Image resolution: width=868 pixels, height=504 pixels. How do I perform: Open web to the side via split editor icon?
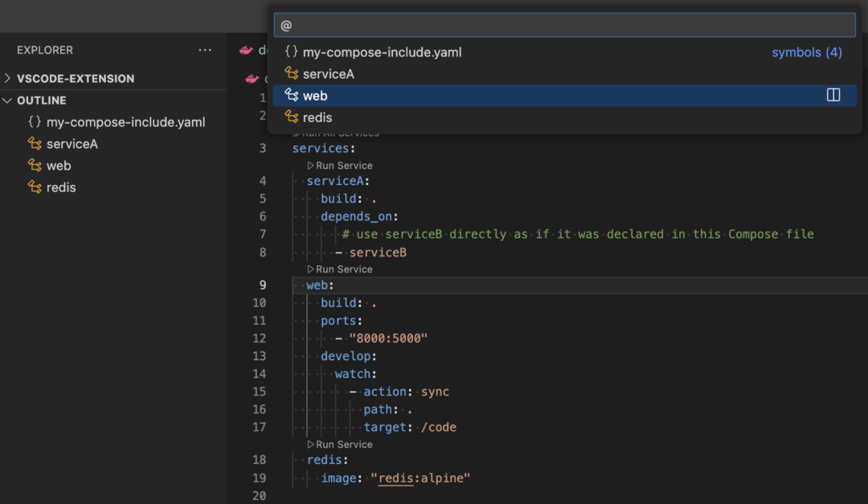[833, 94]
